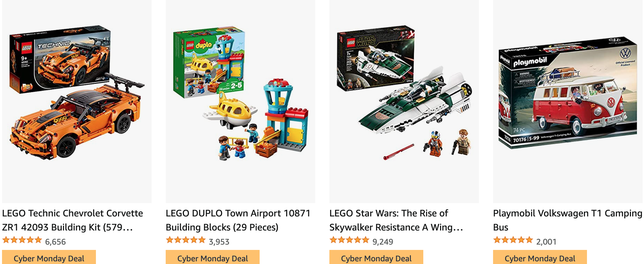Open the LEGO DUPLO Town Airport image

240,101
